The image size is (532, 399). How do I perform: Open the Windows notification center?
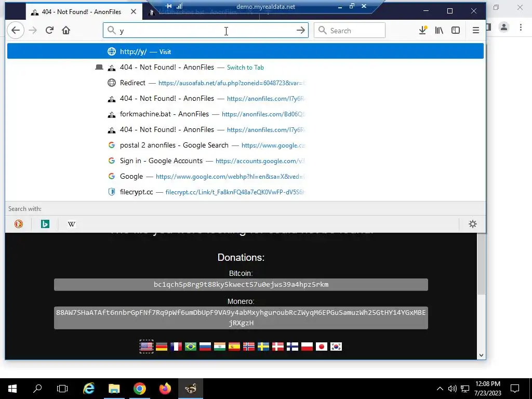(x=515, y=389)
